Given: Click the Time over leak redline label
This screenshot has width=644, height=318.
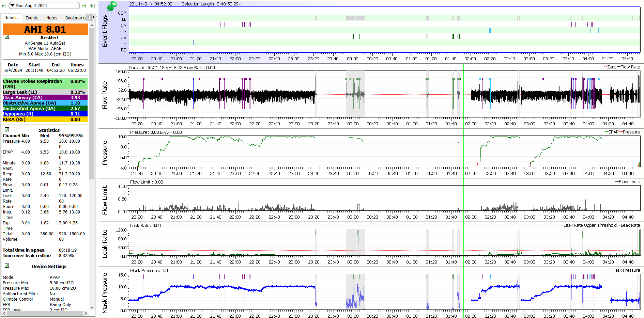Looking at the screenshot, I should click(27, 255).
